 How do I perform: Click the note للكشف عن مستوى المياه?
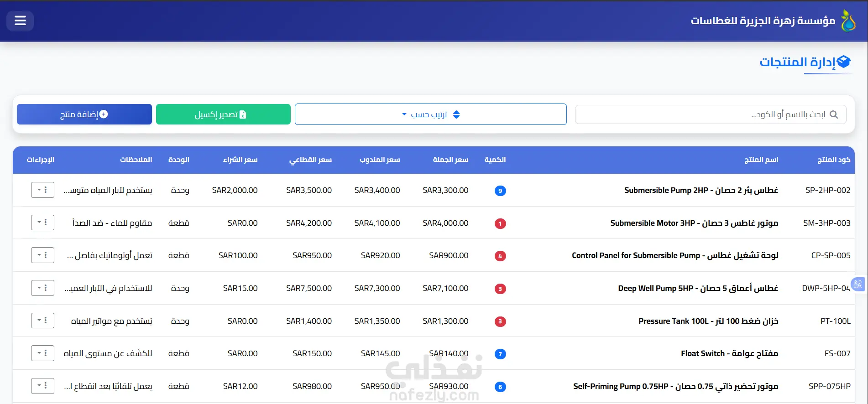click(x=108, y=353)
